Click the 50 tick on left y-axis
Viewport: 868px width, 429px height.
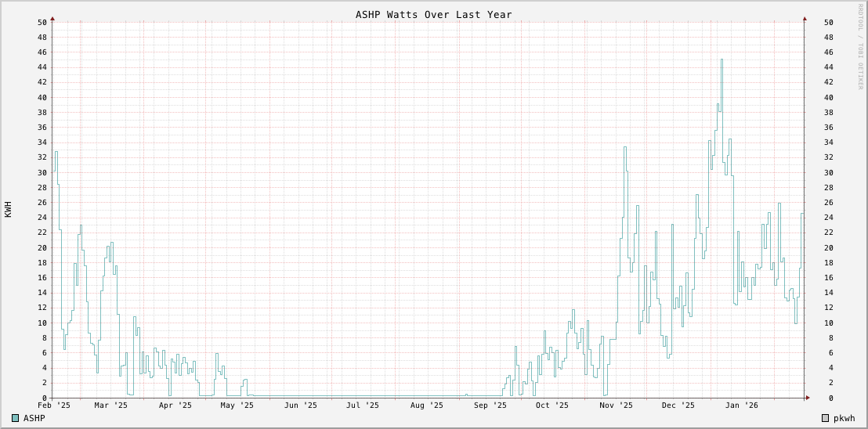tap(42, 22)
